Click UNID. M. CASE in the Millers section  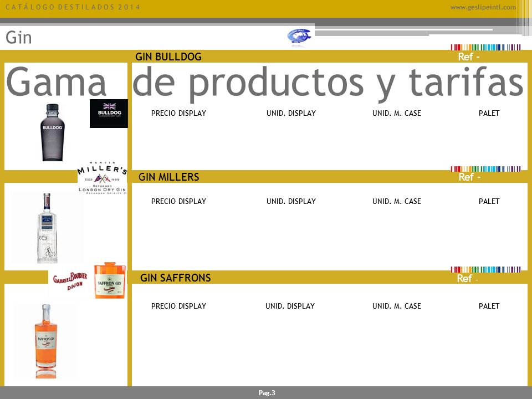tap(397, 201)
